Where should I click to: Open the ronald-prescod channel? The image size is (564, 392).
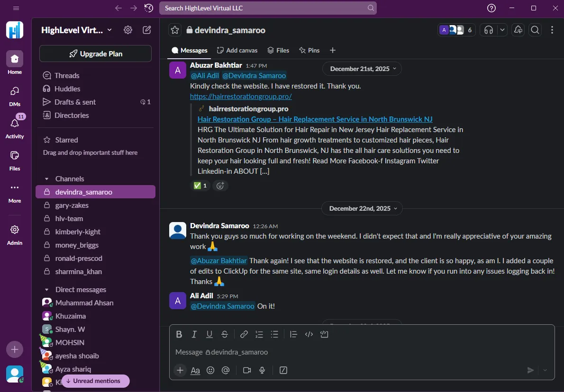95,258
